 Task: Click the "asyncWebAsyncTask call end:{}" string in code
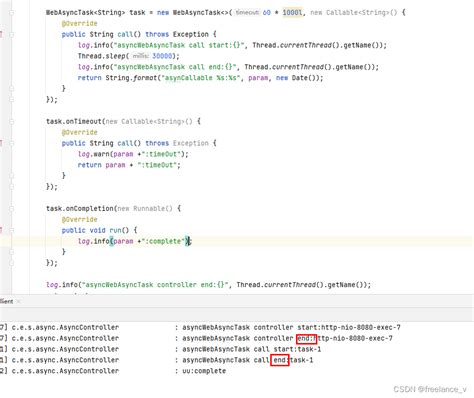coord(175,67)
